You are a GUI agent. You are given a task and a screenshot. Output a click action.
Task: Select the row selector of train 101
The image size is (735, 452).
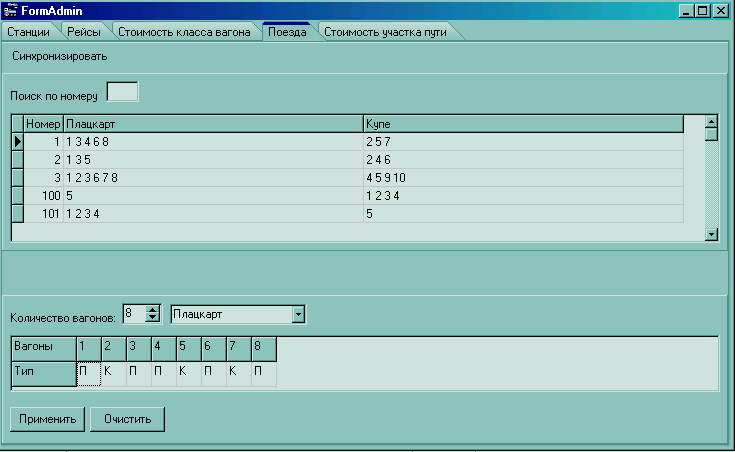pyautogui.click(x=18, y=214)
